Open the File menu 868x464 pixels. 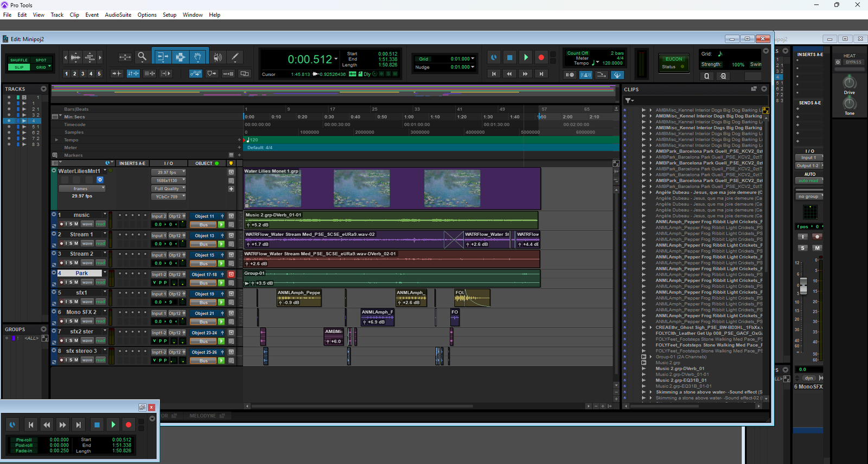point(7,15)
